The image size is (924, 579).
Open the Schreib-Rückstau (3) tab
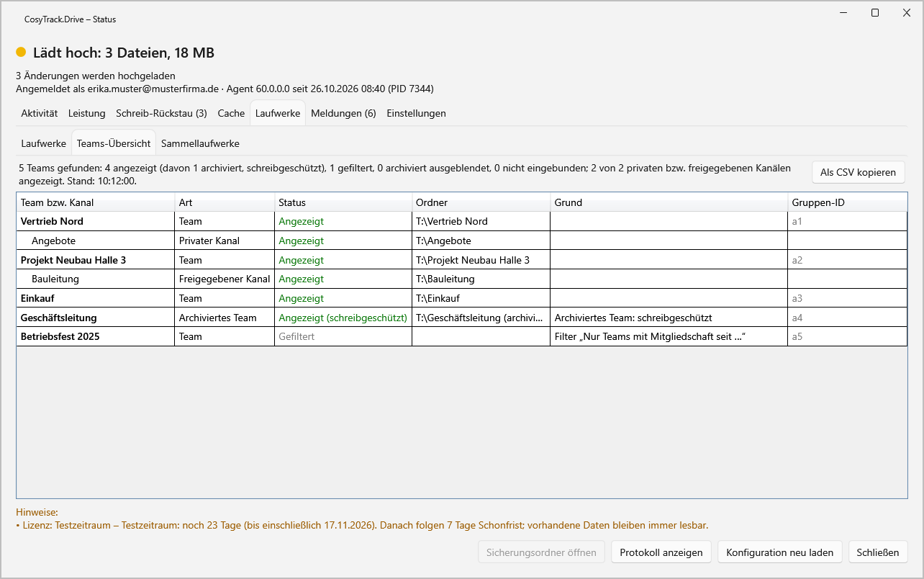point(161,113)
